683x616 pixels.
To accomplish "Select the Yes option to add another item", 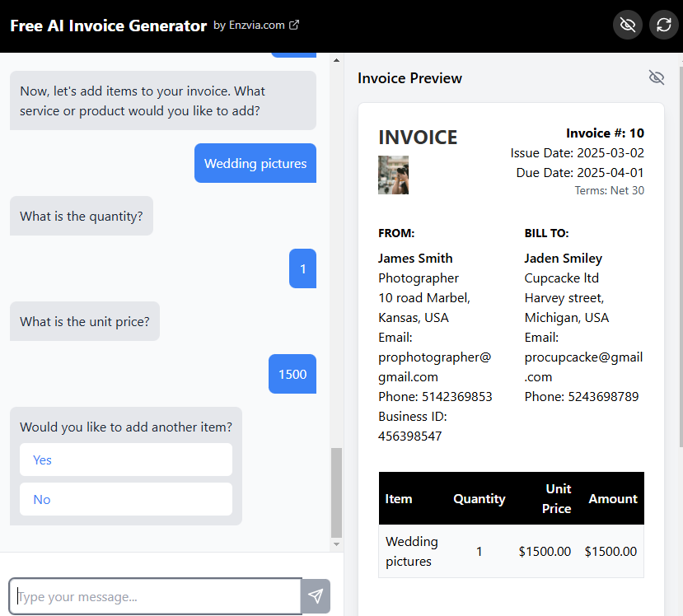I will (x=125, y=460).
